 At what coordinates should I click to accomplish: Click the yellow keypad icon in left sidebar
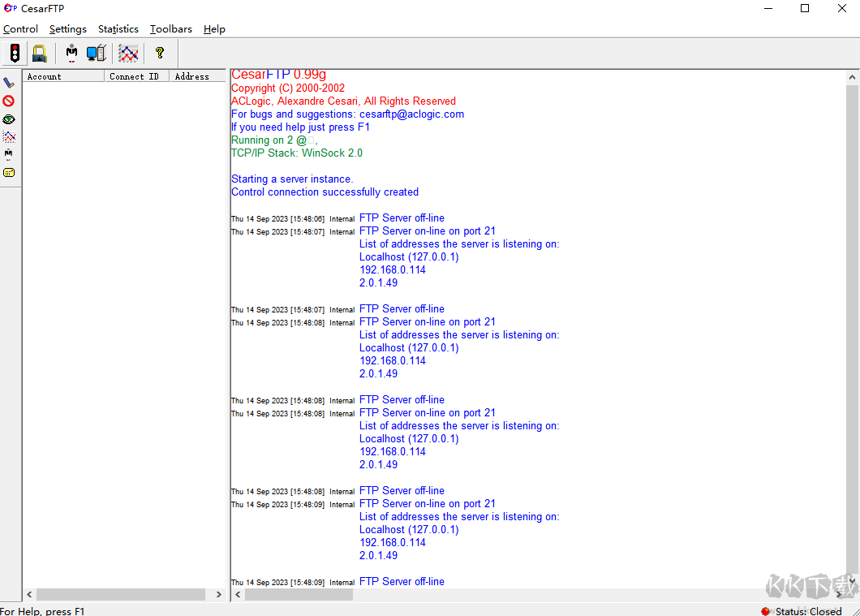click(x=9, y=172)
